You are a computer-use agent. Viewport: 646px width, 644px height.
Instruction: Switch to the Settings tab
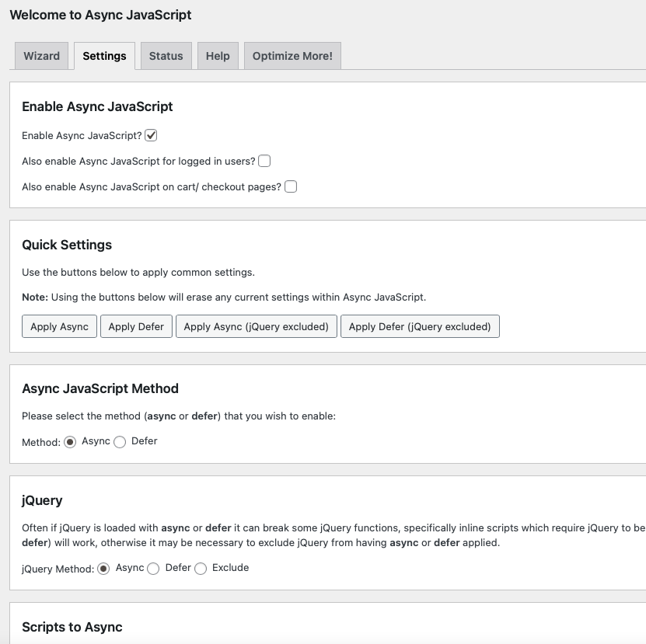[104, 56]
